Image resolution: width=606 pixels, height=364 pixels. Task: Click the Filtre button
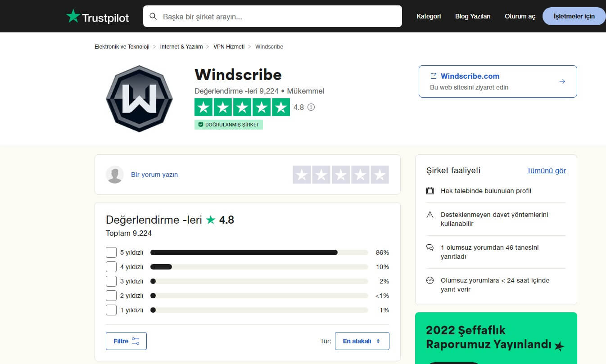(126, 341)
